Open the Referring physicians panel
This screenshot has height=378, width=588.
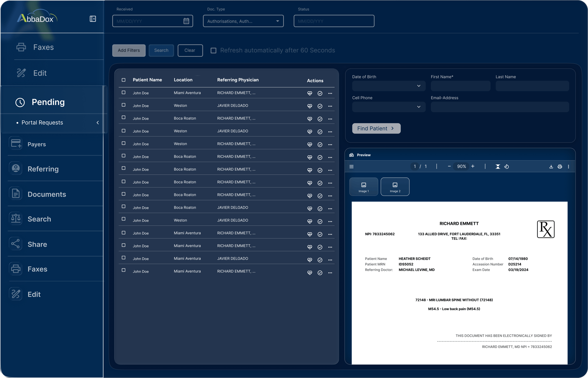click(43, 169)
